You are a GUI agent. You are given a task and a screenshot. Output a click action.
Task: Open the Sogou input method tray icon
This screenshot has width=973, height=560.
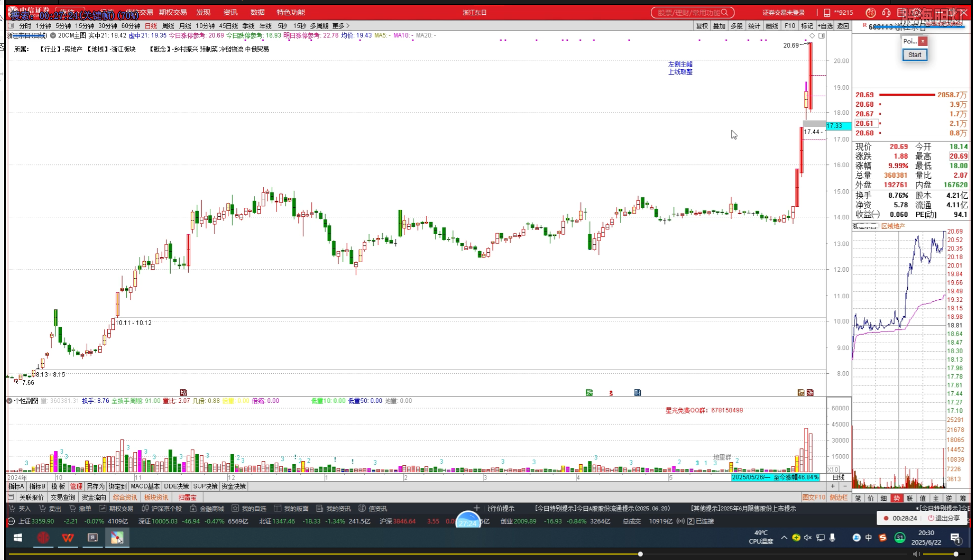pyautogui.click(x=883, y=538)
